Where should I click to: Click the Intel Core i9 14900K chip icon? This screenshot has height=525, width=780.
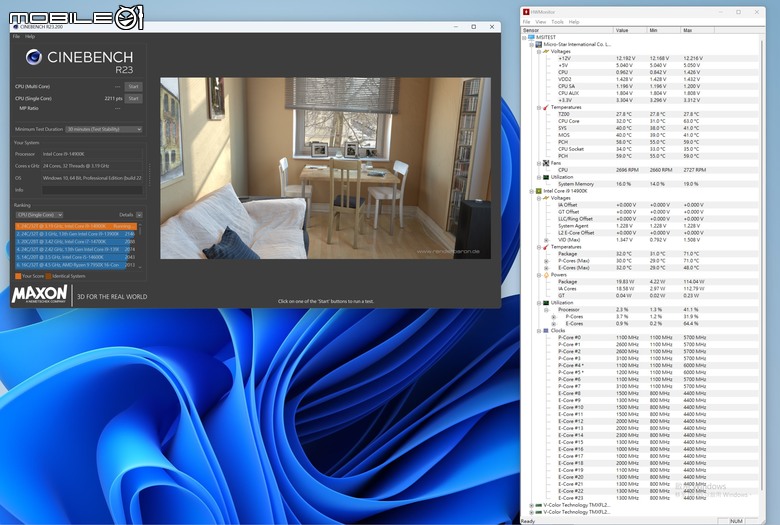coord(538,191)
